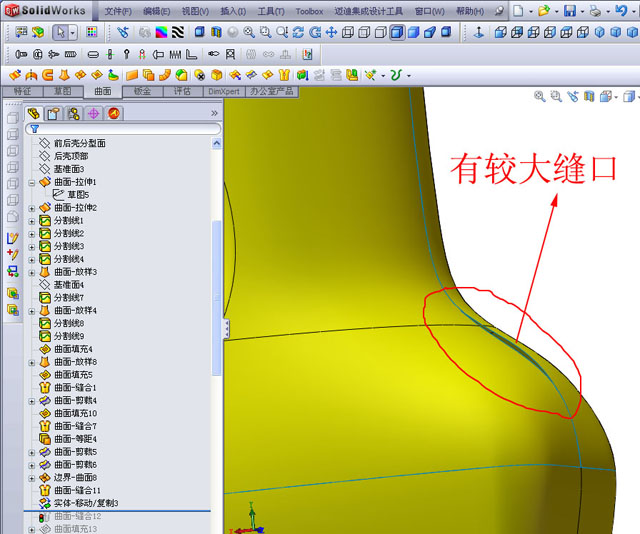The height and width of the screenshot is (534, 640).
Task: Open the 编辑(E) menu
Action: tap(156, 11)
